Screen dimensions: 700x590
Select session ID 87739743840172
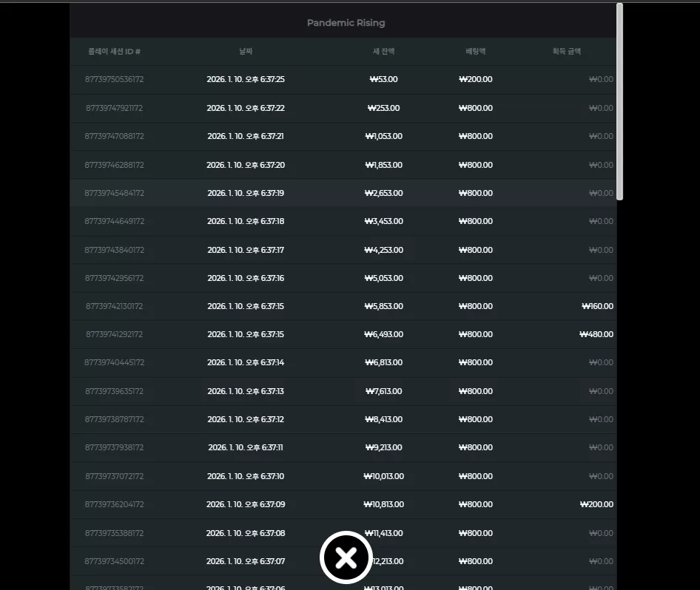pyautogui.click(x=114, y=250)
